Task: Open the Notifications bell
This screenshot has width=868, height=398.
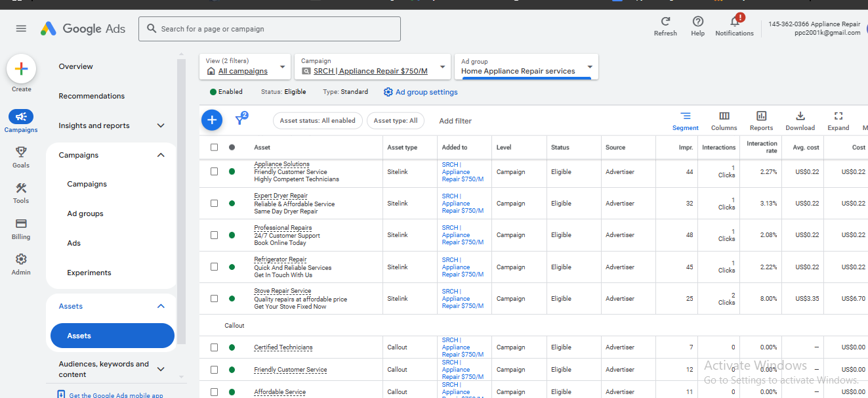Action: pyautogui.click(x=734, y=22)
